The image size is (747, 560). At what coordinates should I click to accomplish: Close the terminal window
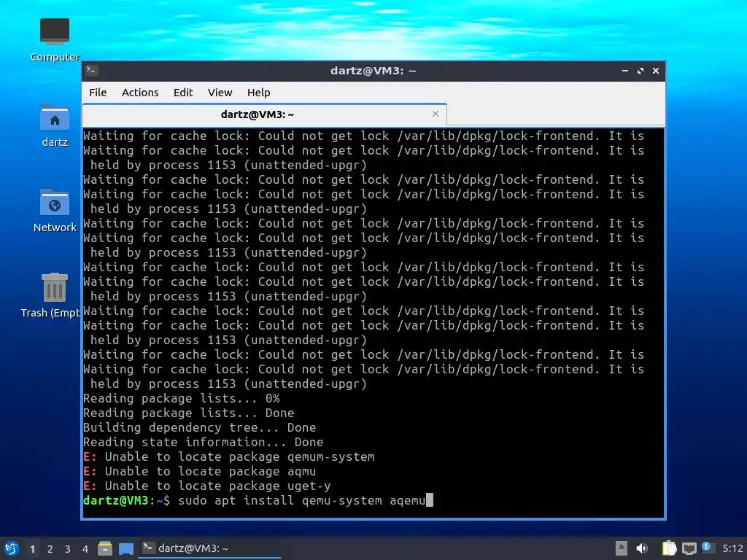pos(656,71)
